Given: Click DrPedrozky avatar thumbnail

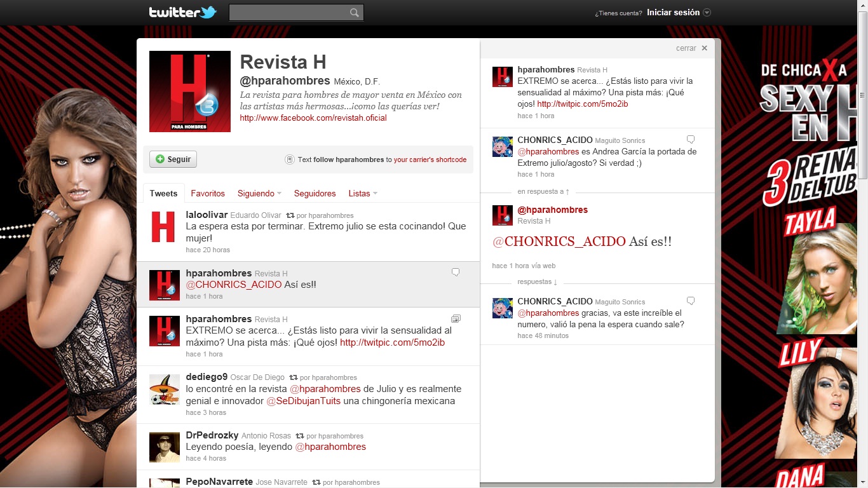Looking at the screenshot, I should tap(164, 447).
